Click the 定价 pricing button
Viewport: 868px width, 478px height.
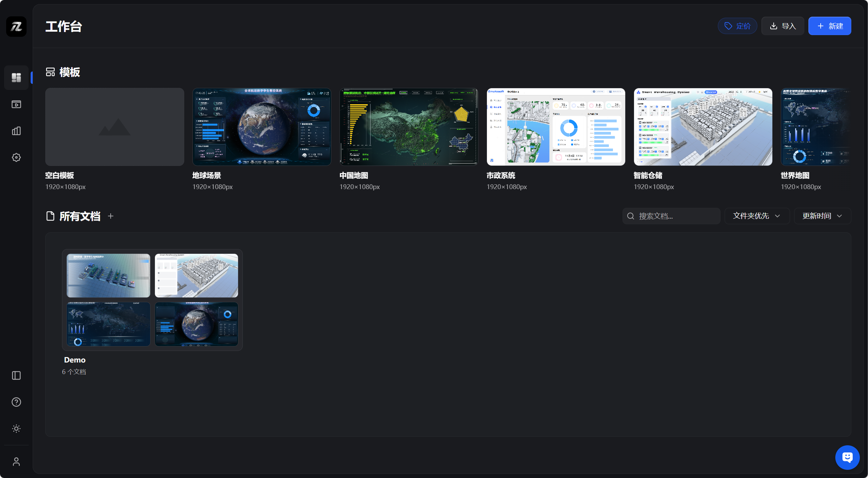coord(737,26)
